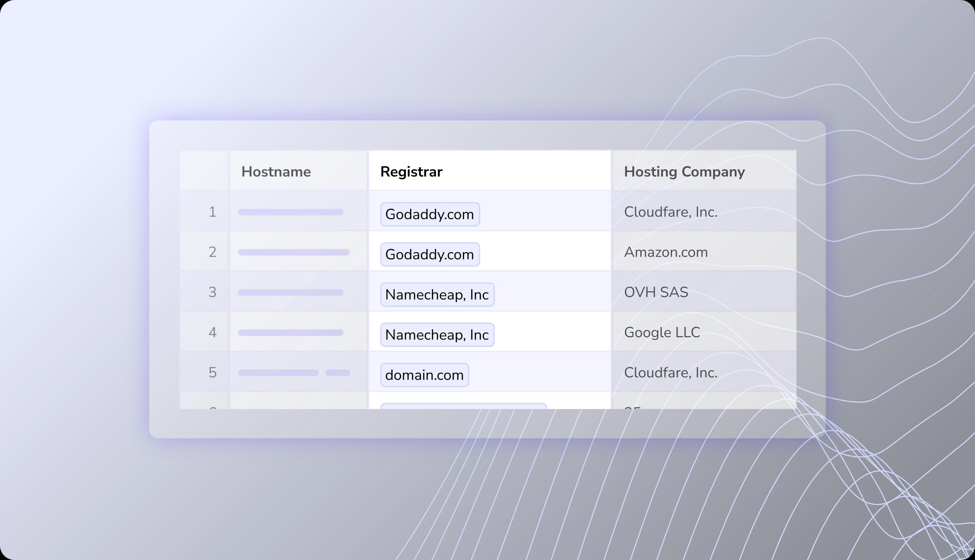Image resolution: width=975 pixels, height=560 pixels.
Task: Select row number 3
Action: pos(213,292)
